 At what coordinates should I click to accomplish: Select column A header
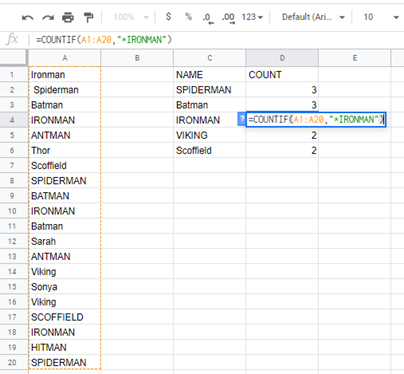click(65, 58)
